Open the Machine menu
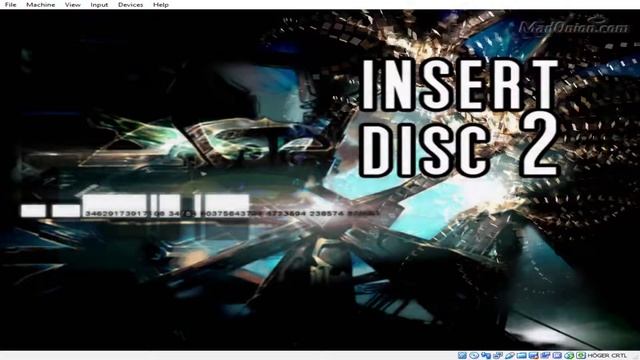This screenshot has height=360, width=640. click(40, 4)
